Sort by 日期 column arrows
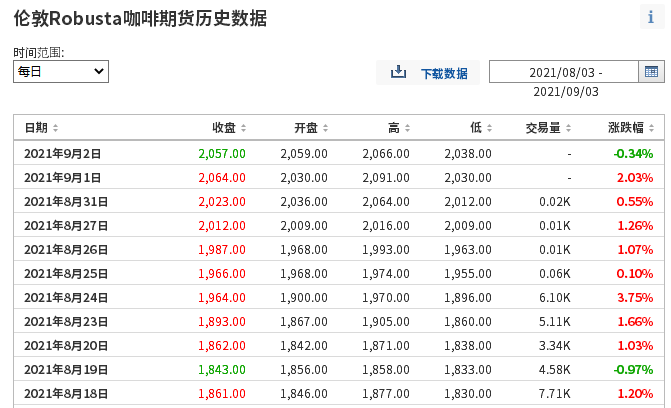 [55, 128]
